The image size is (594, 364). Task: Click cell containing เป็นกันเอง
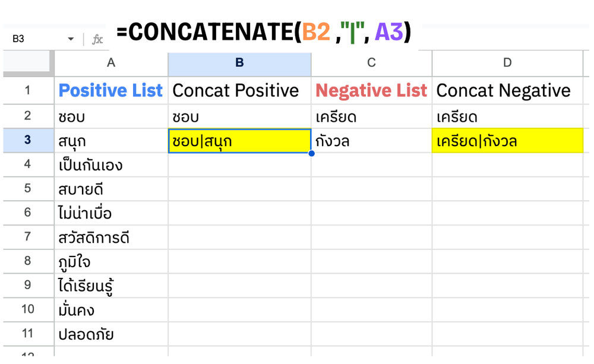[110, 166]
